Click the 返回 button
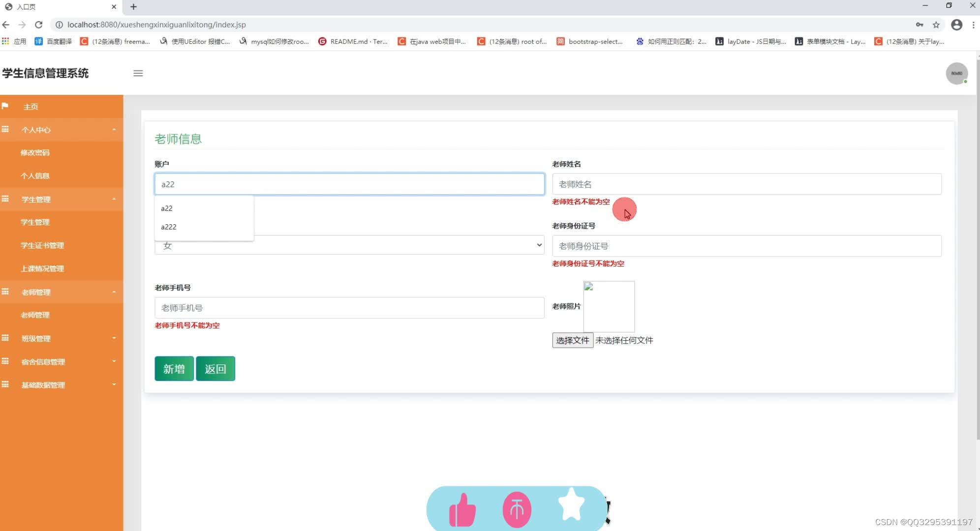Screen dimensions: 980x531 215,369
